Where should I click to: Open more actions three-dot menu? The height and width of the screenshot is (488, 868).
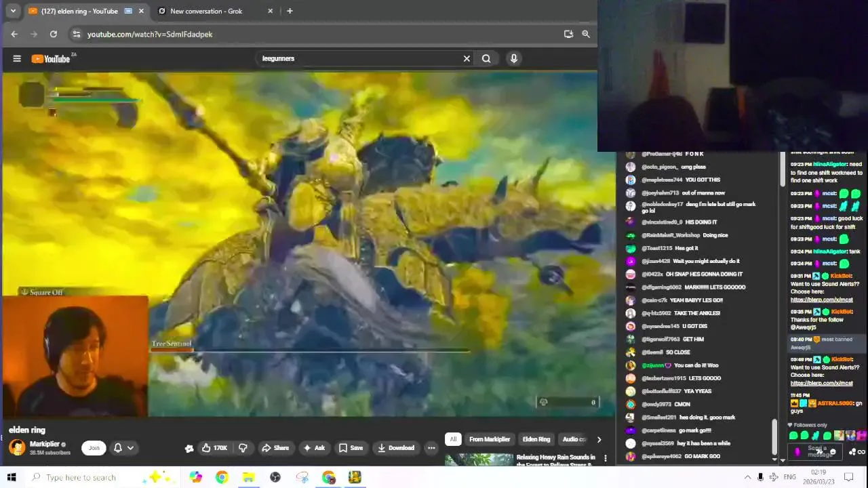click(431, 448)
